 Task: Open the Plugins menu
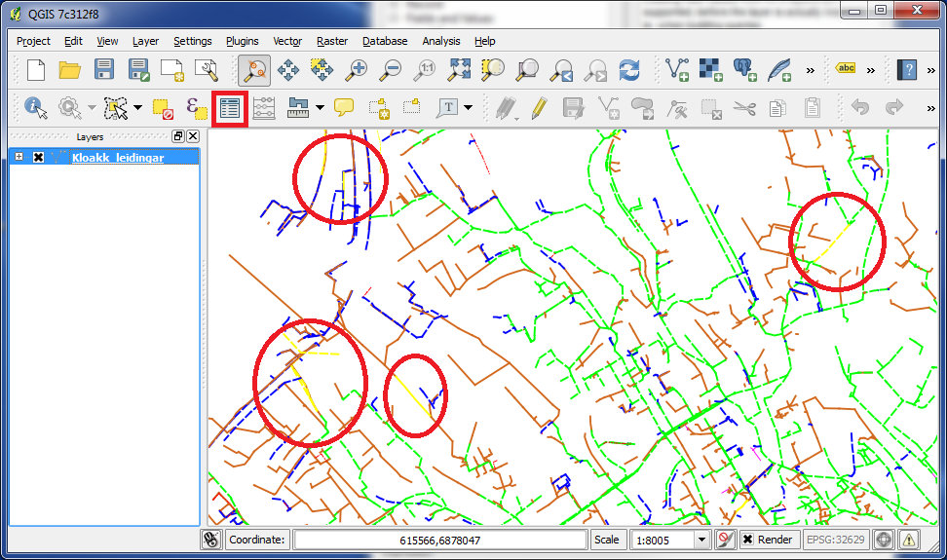(x=243, y=41)
